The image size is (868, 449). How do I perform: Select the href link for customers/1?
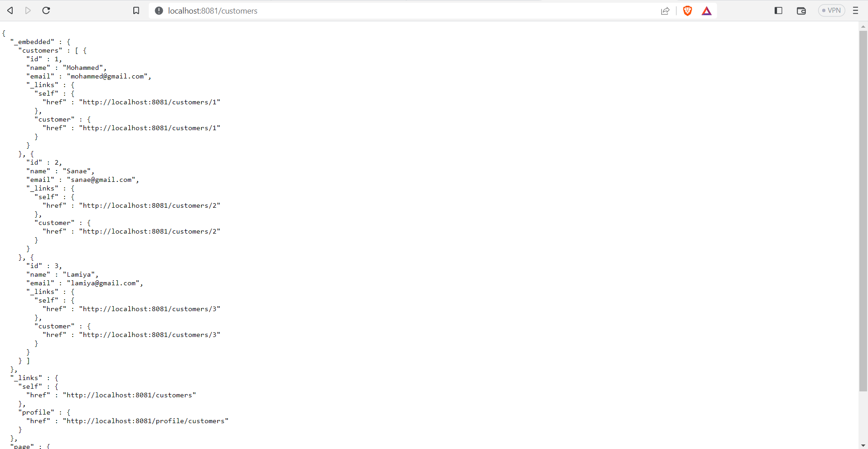point(150,102)
